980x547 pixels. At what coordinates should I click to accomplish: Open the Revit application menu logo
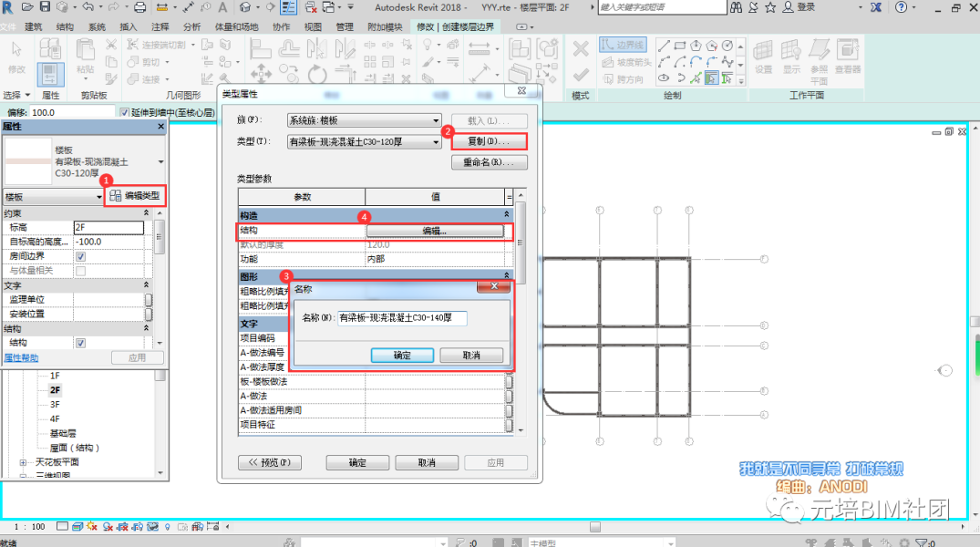point(9,7)
